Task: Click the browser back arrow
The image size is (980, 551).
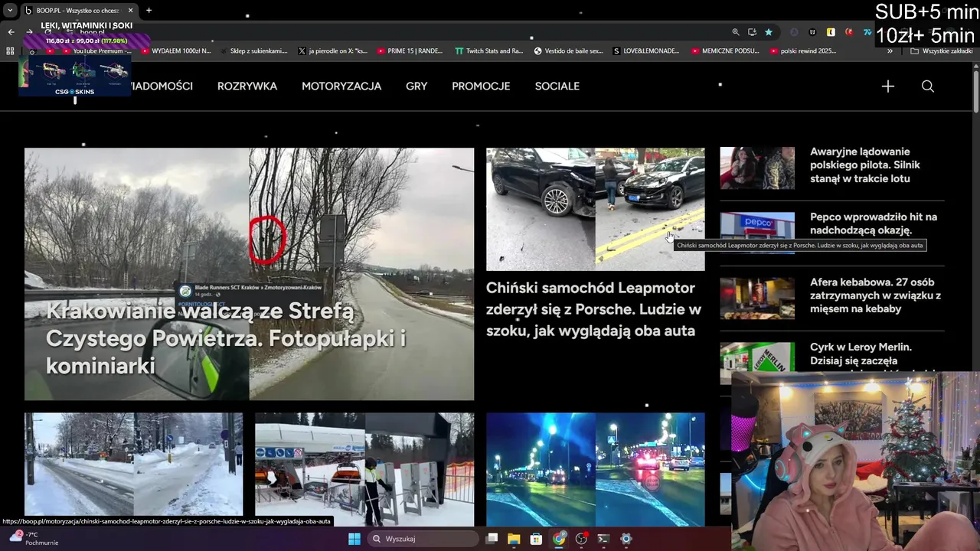Action: 11,32
